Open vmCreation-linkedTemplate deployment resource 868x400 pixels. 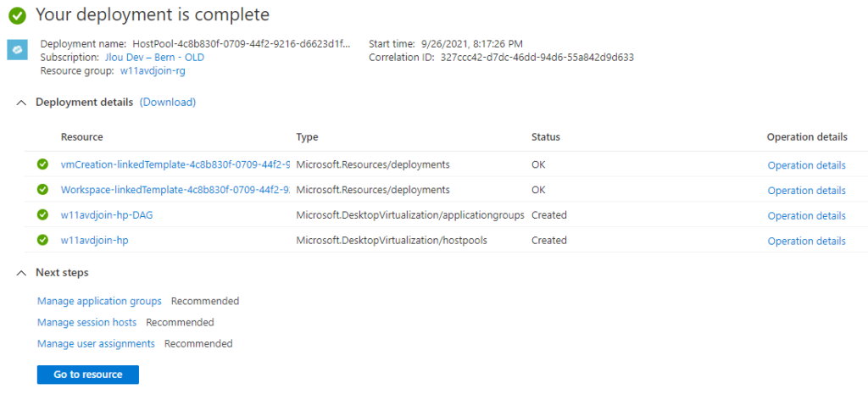[175, 164]
